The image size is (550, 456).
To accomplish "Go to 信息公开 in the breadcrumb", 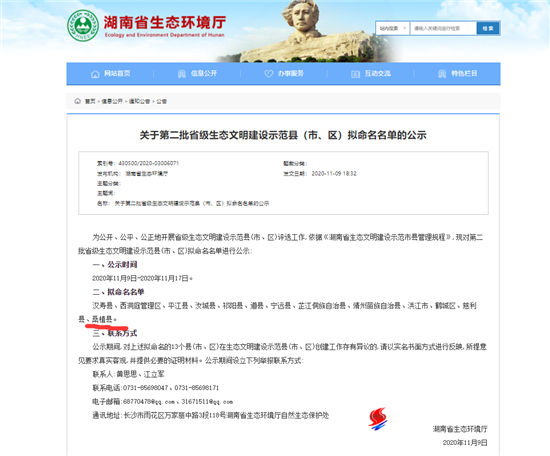I will click(x=112, y=101).
